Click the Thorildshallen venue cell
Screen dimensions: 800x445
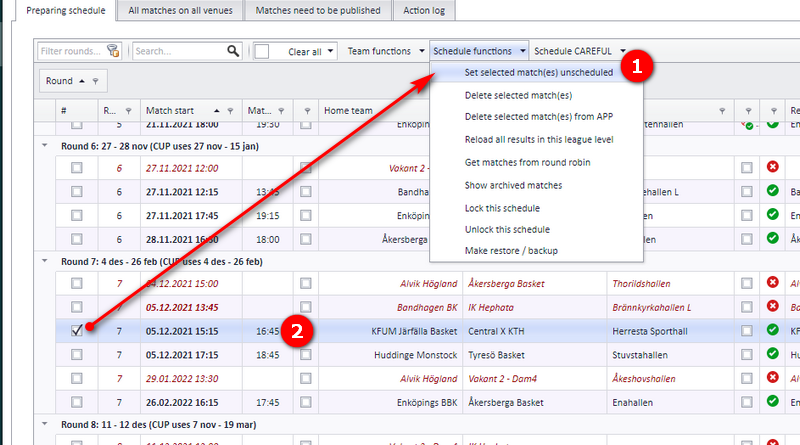[670, 283]
